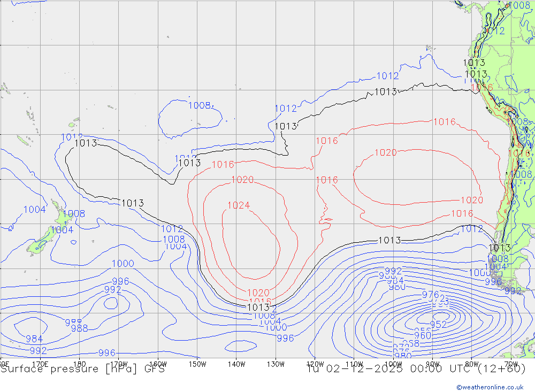The width and height of the screenshot is (535, 392).
Task: Click the 170E longitude axis label
Action: click(40, 364)
